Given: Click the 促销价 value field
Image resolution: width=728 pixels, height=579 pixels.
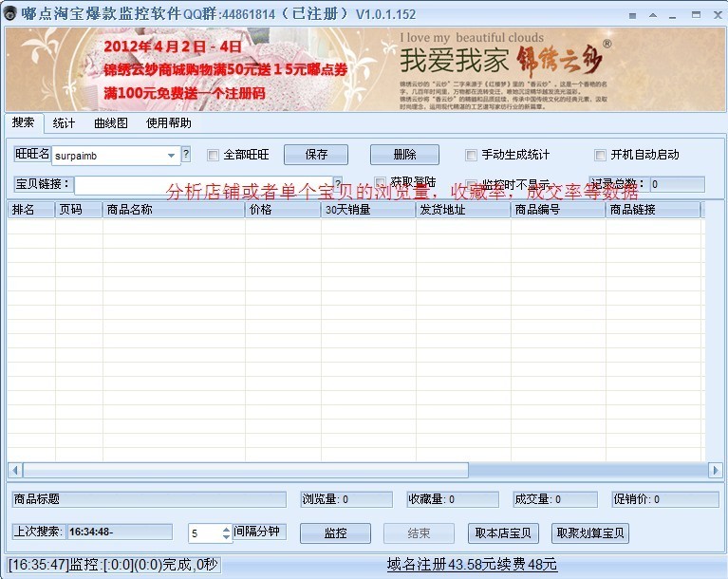Looking at the screenshot, I should 664,499.
